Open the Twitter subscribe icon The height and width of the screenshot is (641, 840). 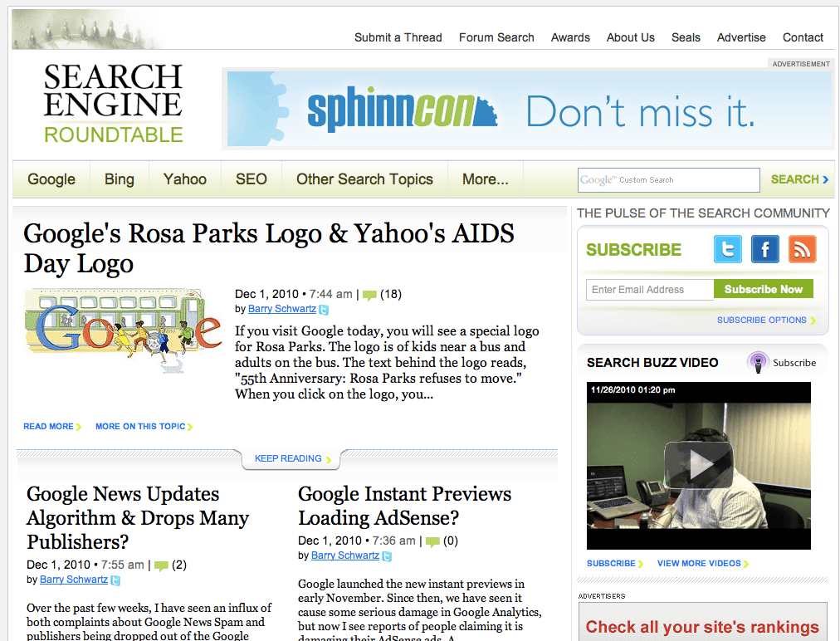pos(727,249)
